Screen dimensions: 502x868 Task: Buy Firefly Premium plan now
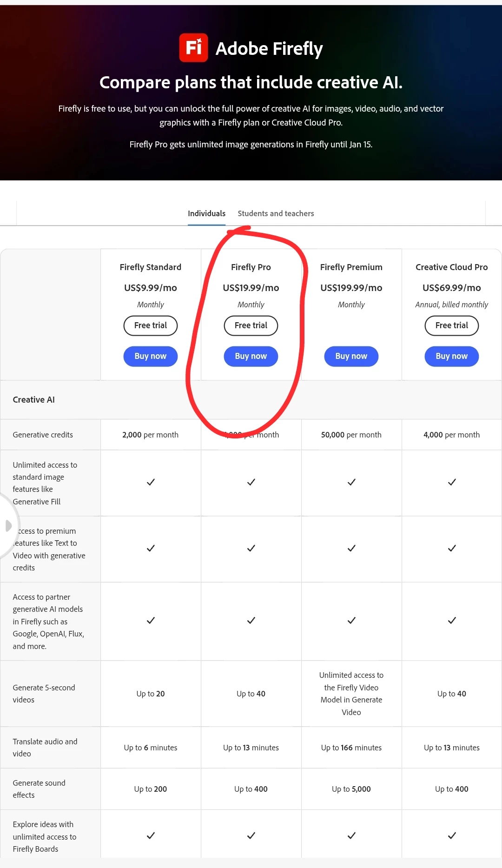[351, 356]
